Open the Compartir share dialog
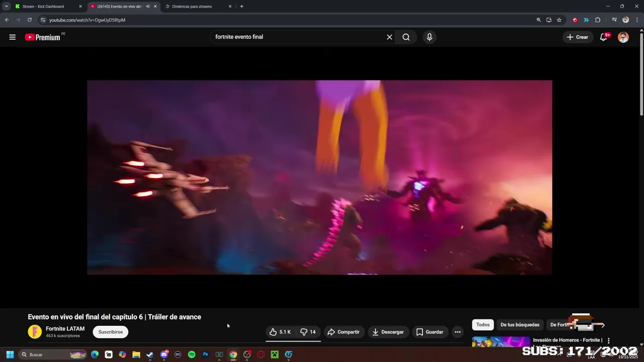Screen dimensions: 644x362 tap(344, 332)
